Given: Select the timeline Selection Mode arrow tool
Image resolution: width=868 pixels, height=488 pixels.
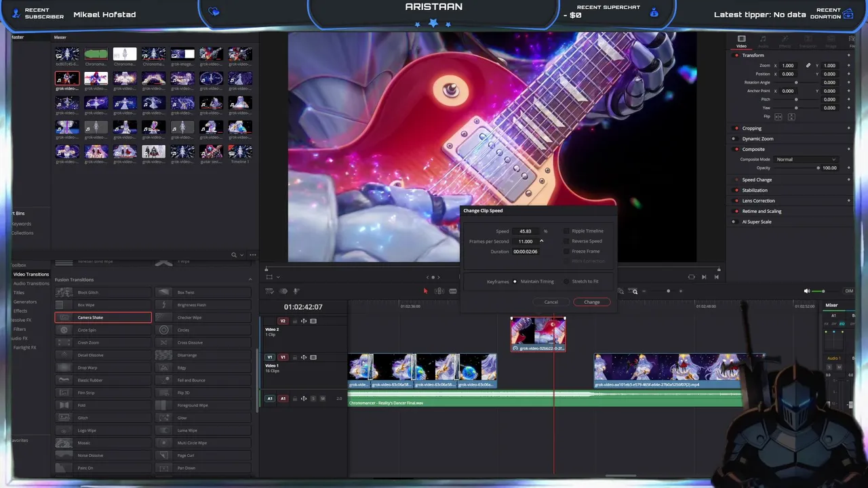Looking at the screenshot, I should click(x=425, y=291).
